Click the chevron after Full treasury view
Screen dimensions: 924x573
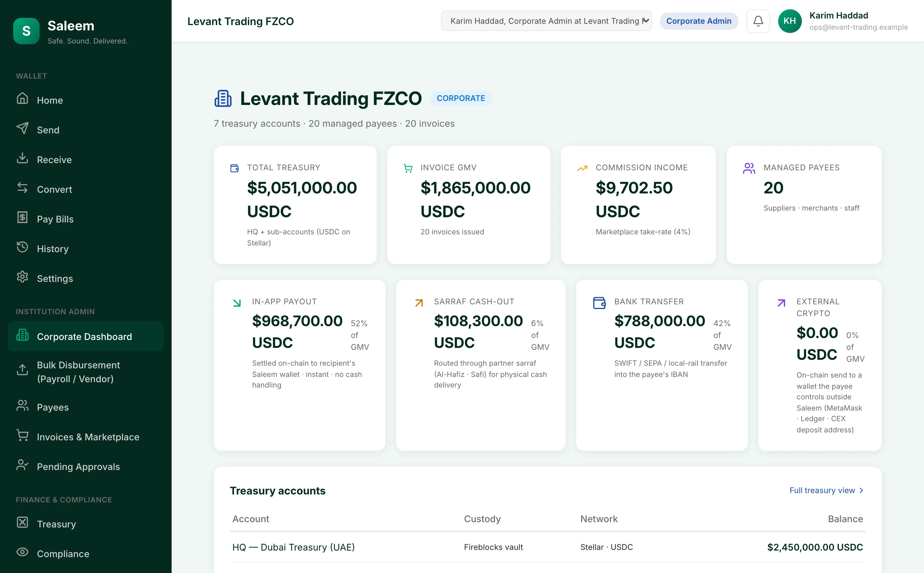pyautogui.click(x=861, y=490)
